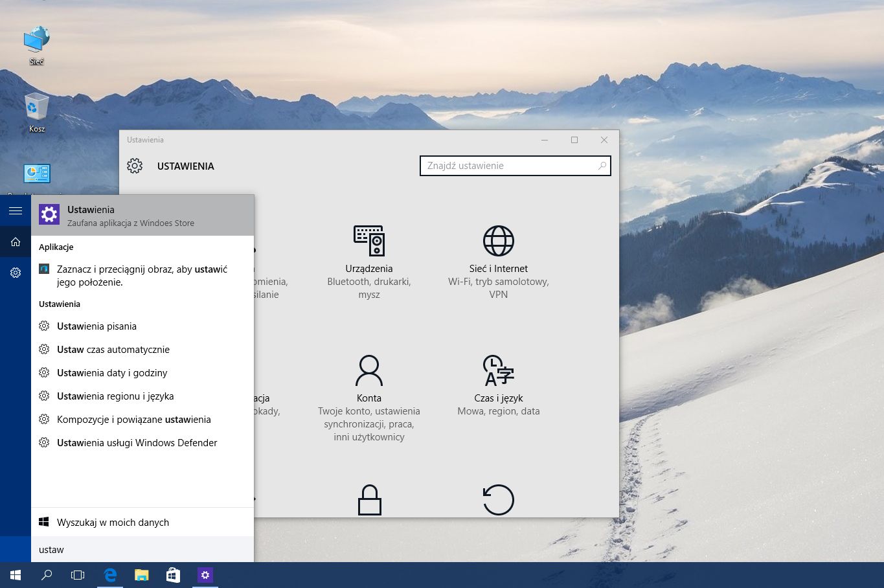Click the hamburger menu icon in search panel

[16, 210]
